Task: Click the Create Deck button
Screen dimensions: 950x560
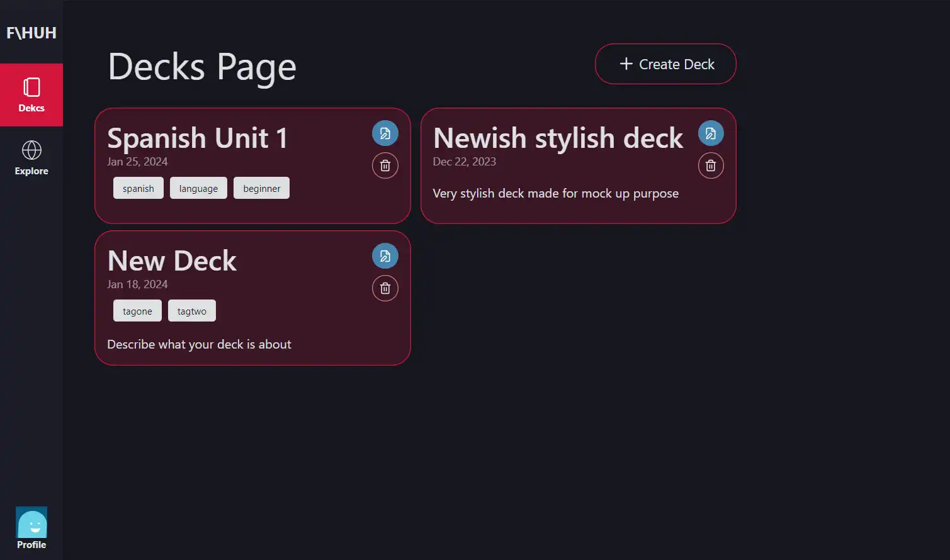Action: [x=665, y=64]
